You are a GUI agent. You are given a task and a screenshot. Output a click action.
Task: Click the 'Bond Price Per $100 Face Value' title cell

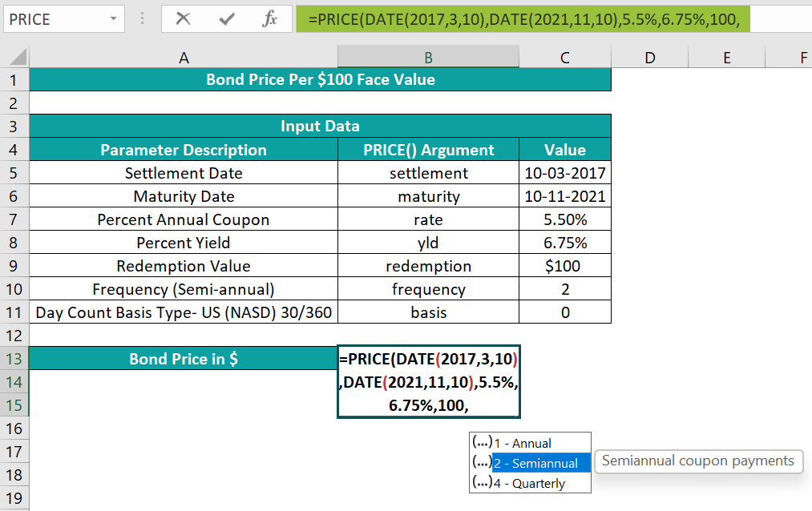(x=320, y=79)
